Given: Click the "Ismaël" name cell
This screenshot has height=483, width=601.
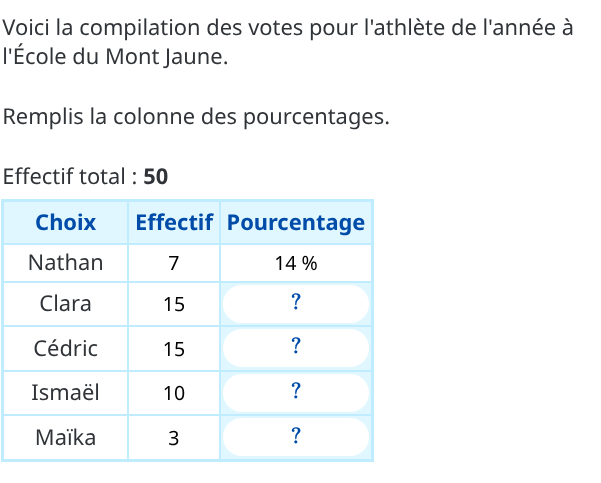Looking at the screenshot, I should pyautogui.click(x=66, y=392).
